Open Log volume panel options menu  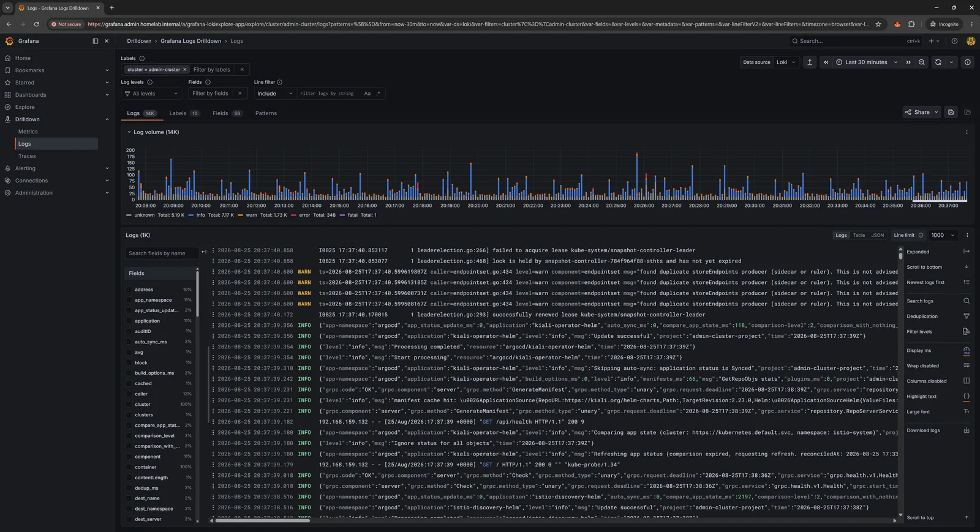point(967,132)
